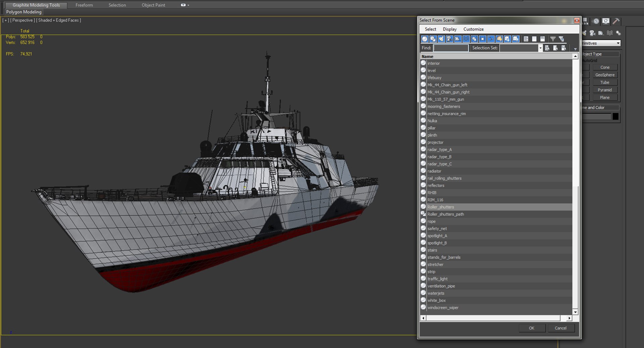Toggle Display Lights filter icon
Screen dimensions: 644x348
441,39
